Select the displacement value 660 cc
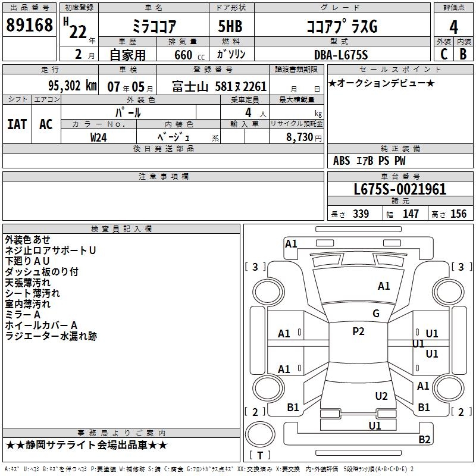Screen dimensions: 476x476 (190, 55)
